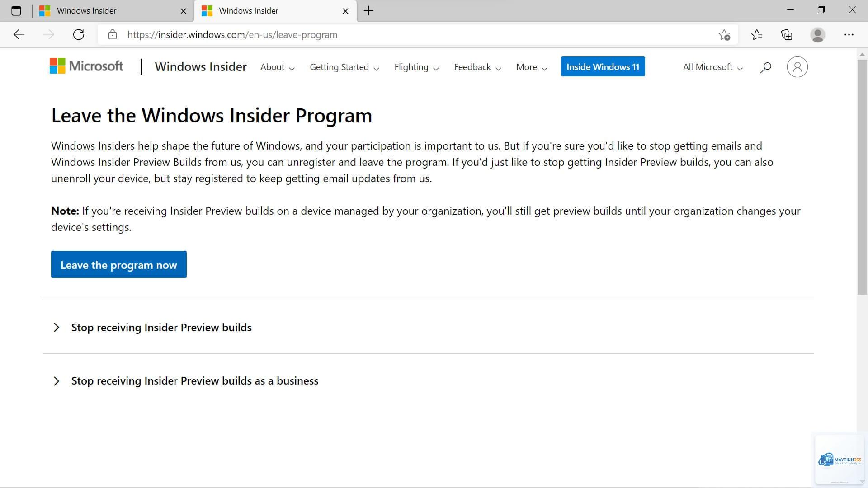Open the Favorites list icon
Viewport: 868px width, 488px height.
click(x=757, y=35)
